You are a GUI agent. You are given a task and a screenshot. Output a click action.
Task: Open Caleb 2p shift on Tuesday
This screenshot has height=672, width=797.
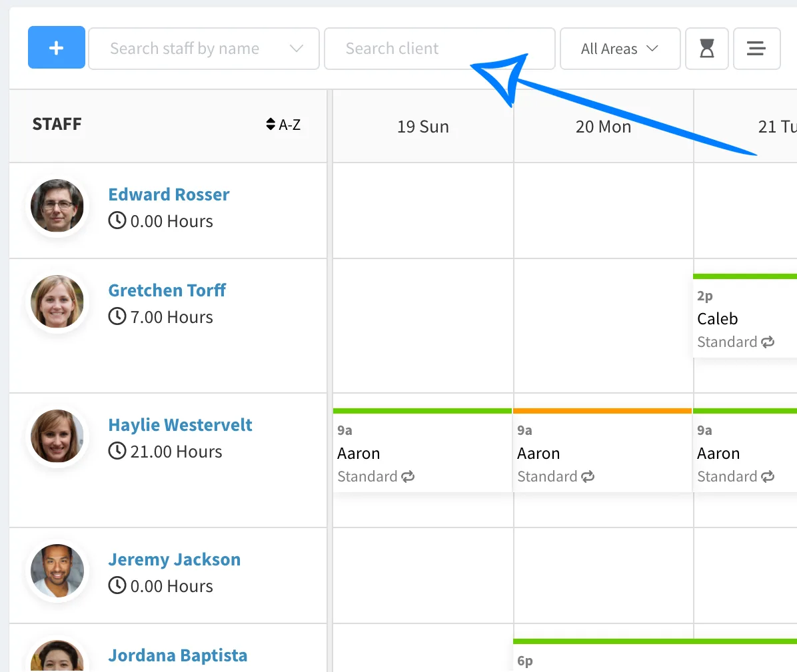(744, 316)
